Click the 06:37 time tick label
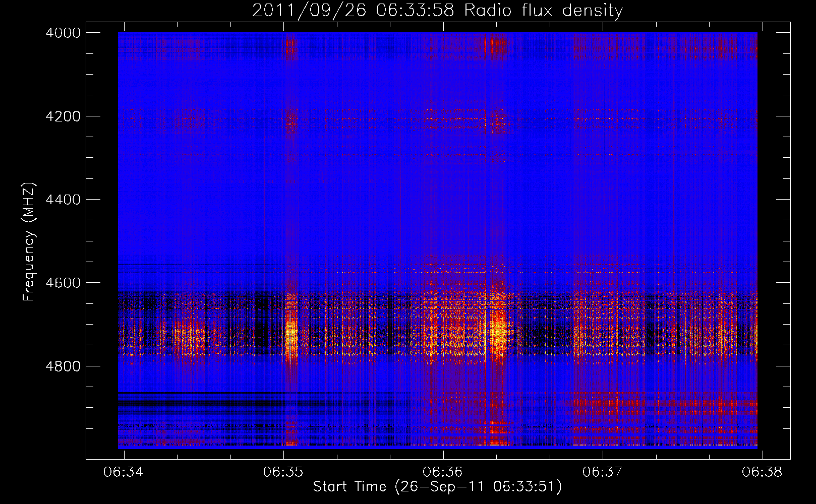This screenshot has height=504, width=816. click(x=603, y=472)
